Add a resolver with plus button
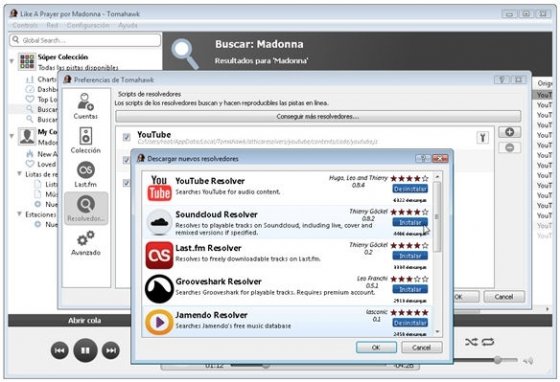The width and height of the screenshot is (560, 382). point(509,132)
